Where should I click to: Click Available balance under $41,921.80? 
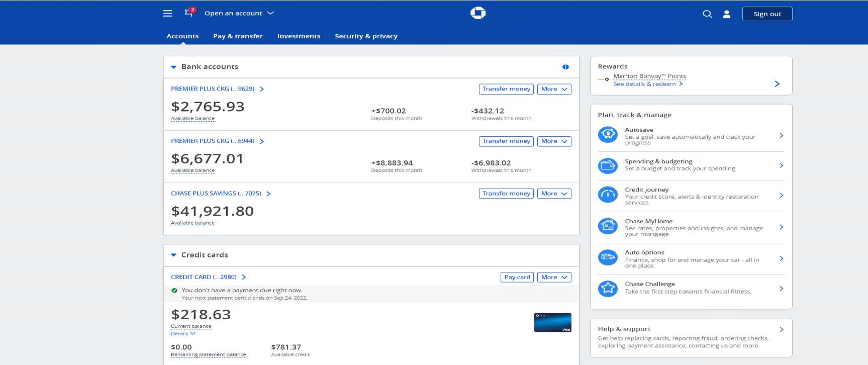point(192,223)
